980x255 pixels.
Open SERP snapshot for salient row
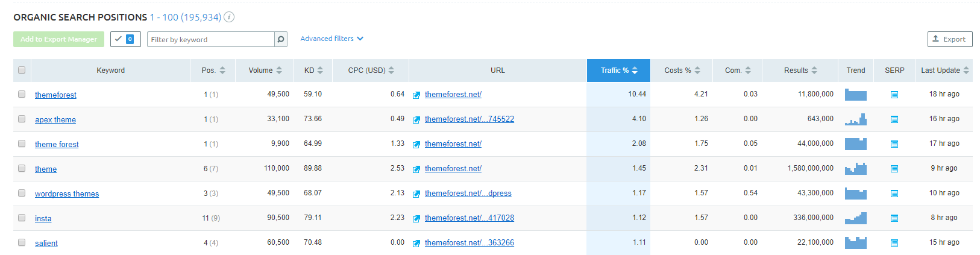[894, 243]
